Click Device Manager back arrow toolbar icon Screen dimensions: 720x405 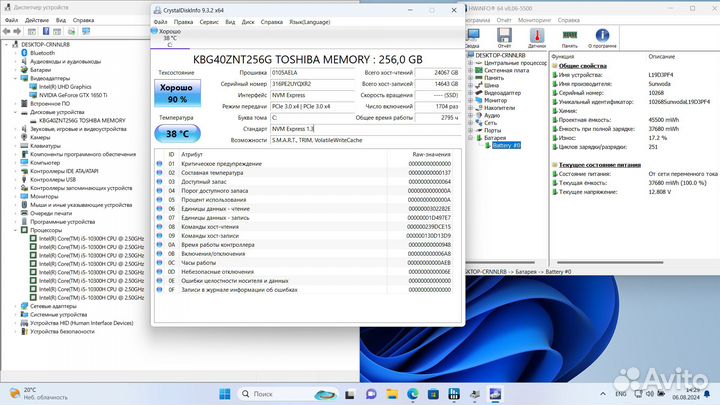[x=6, y=31]
